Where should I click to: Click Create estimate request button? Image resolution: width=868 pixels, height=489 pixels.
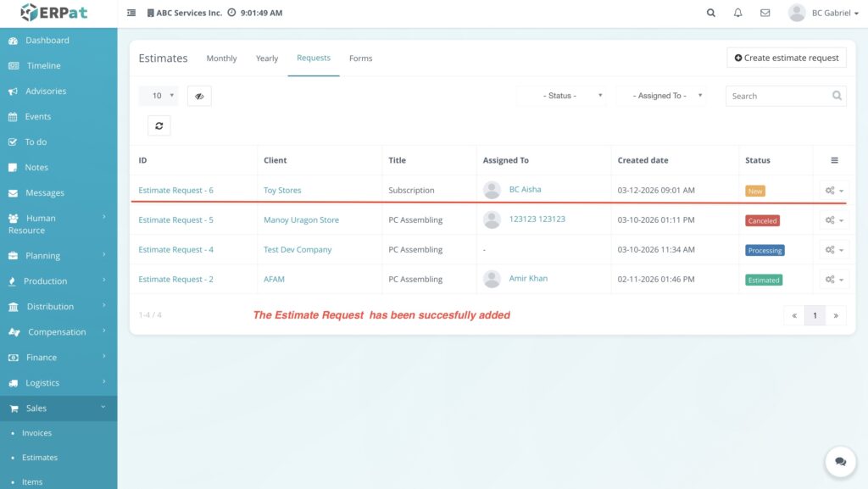coord(786,58)
